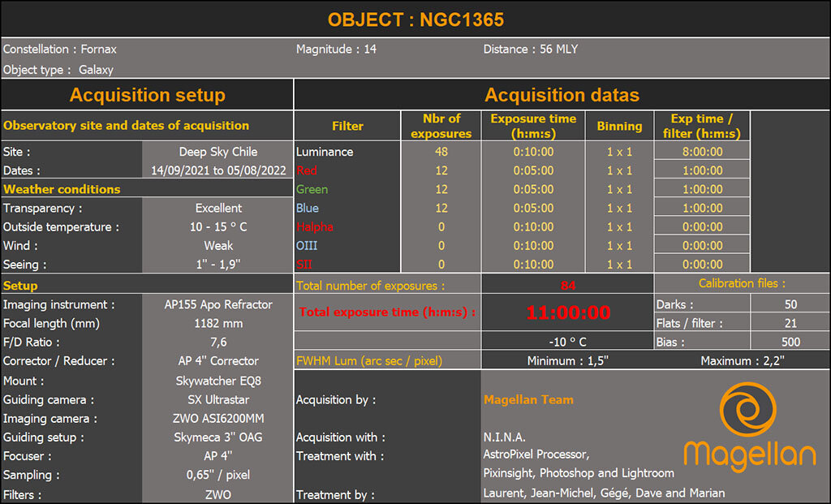
Task: Select the Luminance exp time 8:00:00
Action: point(702,152)
